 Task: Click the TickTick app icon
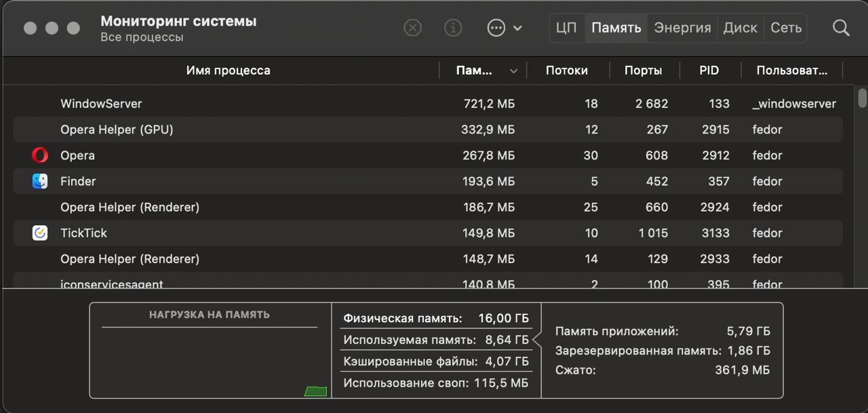click(40, 233)
